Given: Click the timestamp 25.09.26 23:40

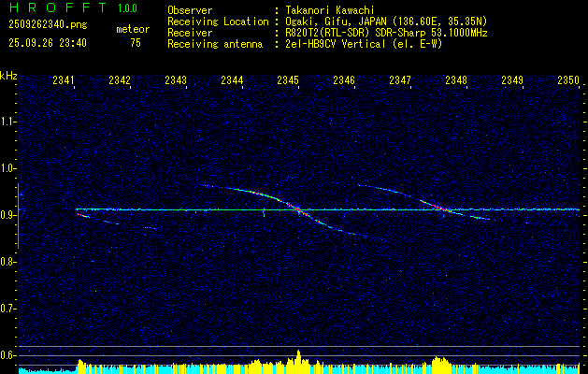Looking at the screenshot, I should [x=48, y=43].
